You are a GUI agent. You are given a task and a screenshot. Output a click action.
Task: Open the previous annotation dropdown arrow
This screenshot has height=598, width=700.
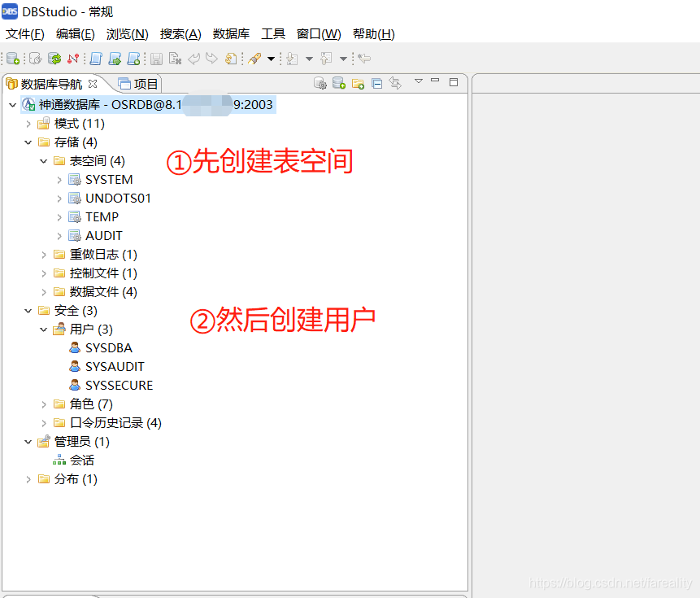coord(343,59)
